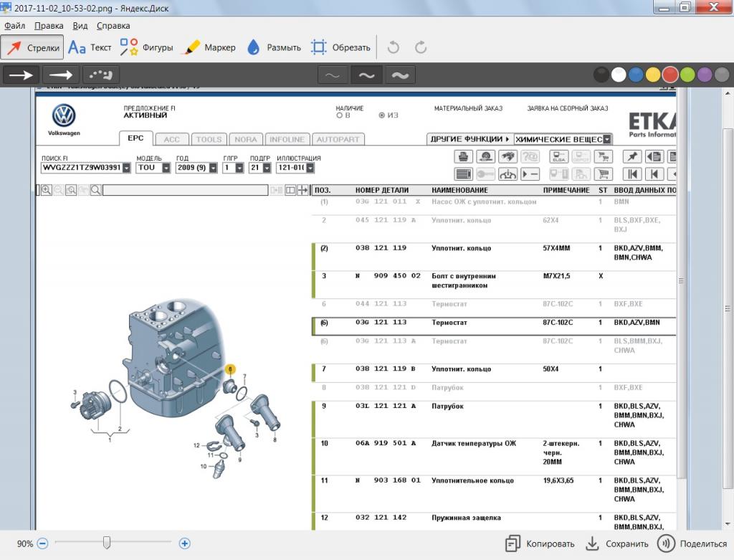This screenshot has width=734, height=560.
Task: Open the Файл menu
Action: click(x=14, y=26)
